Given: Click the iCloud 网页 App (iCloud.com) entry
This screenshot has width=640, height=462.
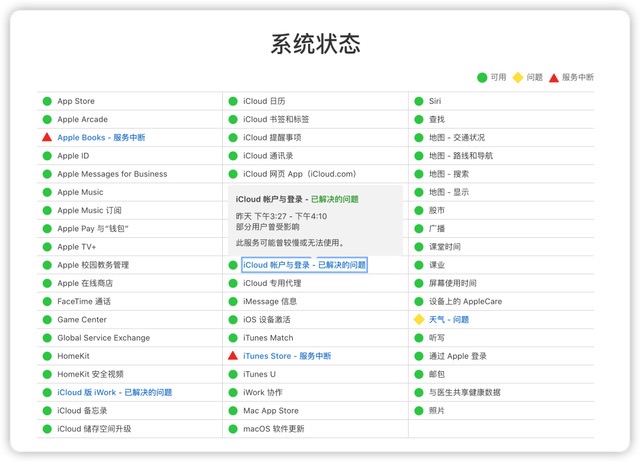Looking at the screenshot, I should (300, 174).
